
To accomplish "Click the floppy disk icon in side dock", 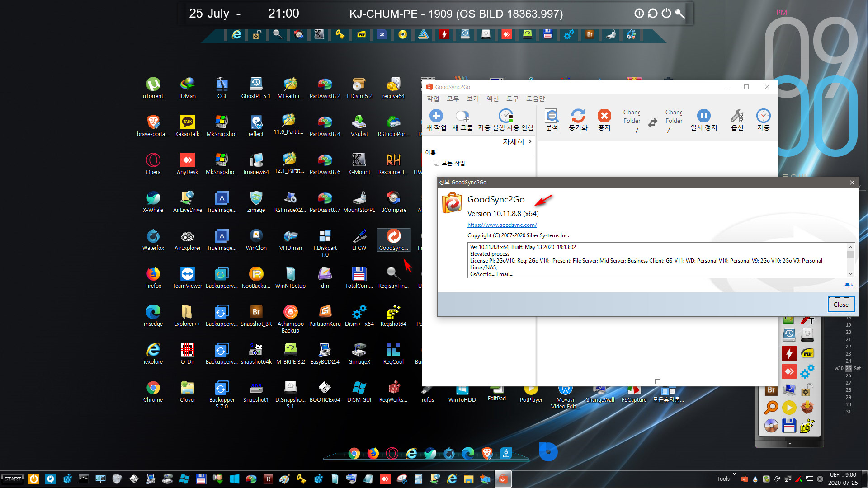I will click(789, 426).
